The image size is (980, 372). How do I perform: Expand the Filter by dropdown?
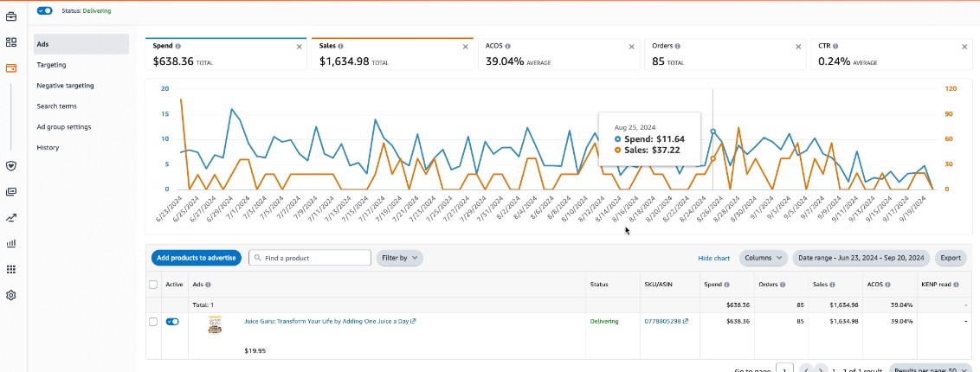(399, 258)
